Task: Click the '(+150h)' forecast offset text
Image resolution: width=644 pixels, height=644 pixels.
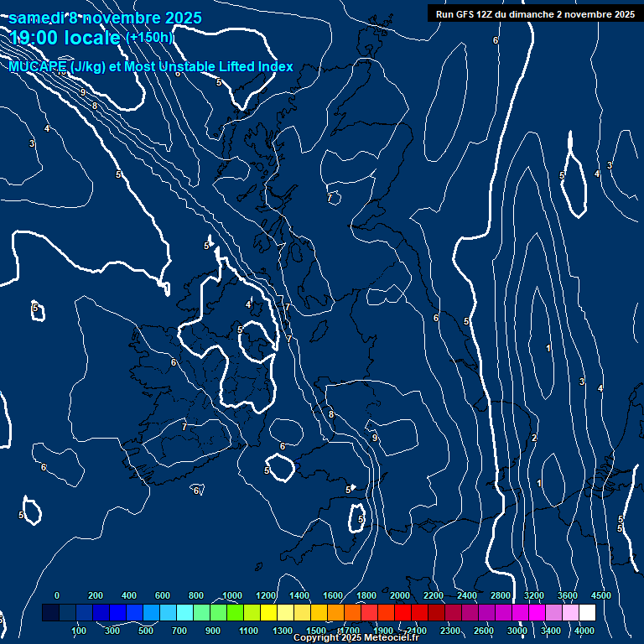Action: click(149, 38)
